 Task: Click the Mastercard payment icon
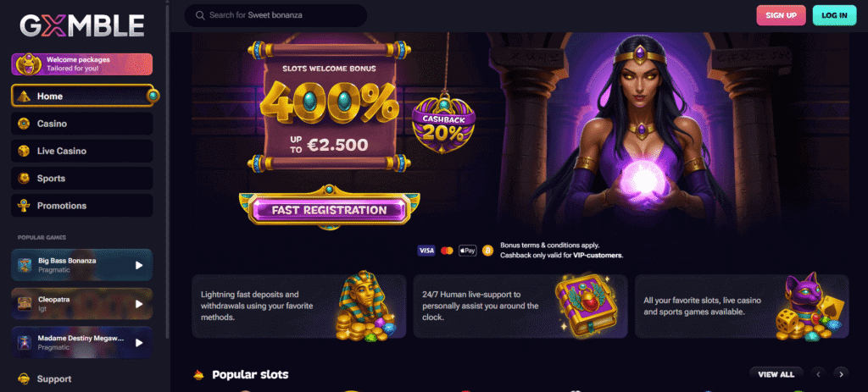point(447,251)
